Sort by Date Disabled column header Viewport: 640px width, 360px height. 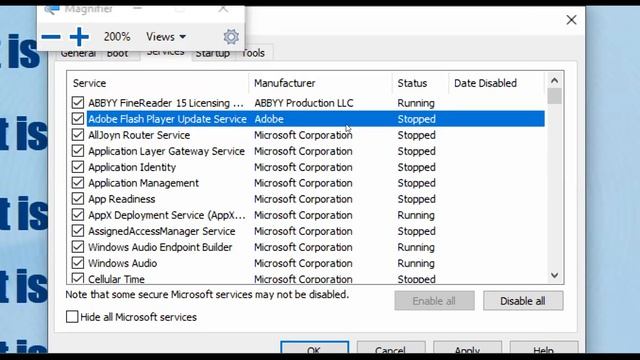point(496,83)
